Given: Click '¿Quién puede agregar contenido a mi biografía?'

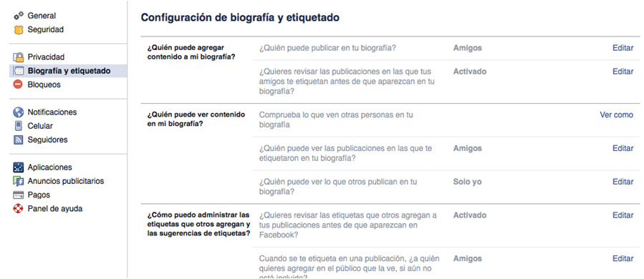Looking at the screenshot, I should [191, 52].
